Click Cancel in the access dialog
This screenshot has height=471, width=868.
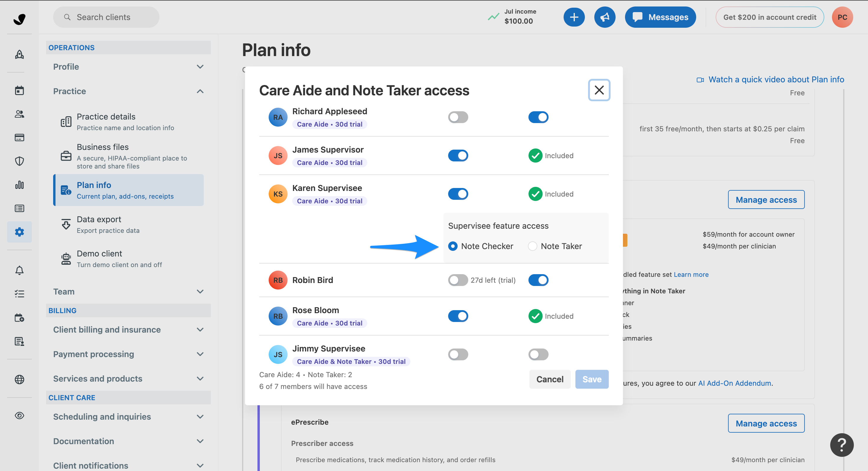coord(549,379)
